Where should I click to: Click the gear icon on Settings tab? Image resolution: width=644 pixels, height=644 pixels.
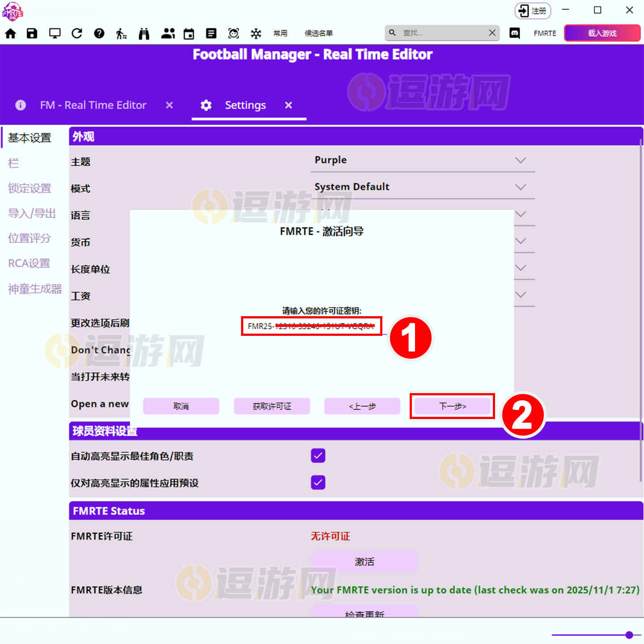(x=206, y=105)
